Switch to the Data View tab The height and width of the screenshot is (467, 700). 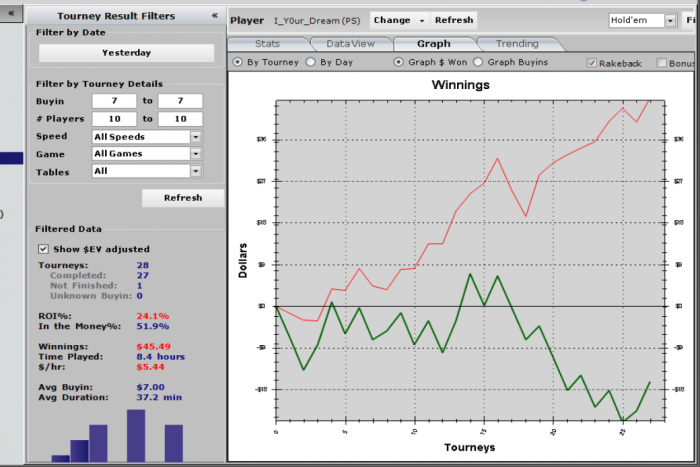coord(350,44)
